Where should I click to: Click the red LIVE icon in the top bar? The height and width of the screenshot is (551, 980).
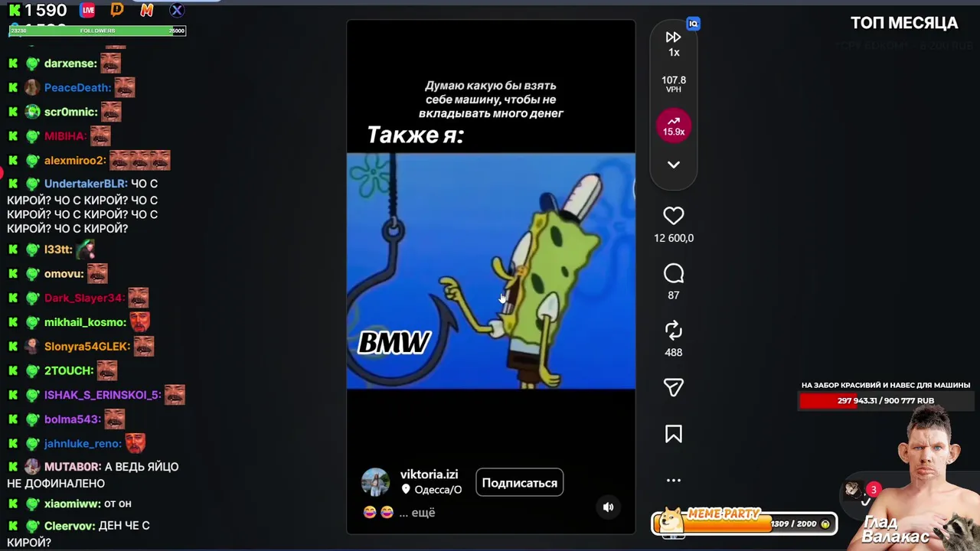coord(88,10)
